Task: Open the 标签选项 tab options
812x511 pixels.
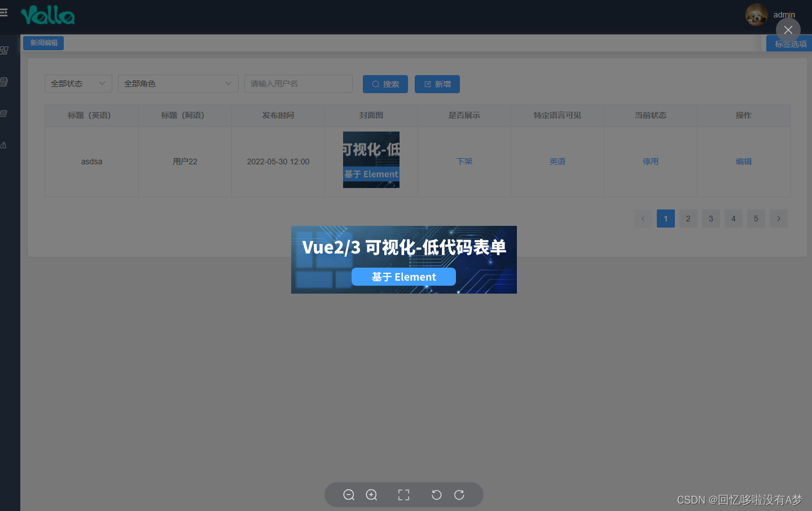Action: [789, 43]
